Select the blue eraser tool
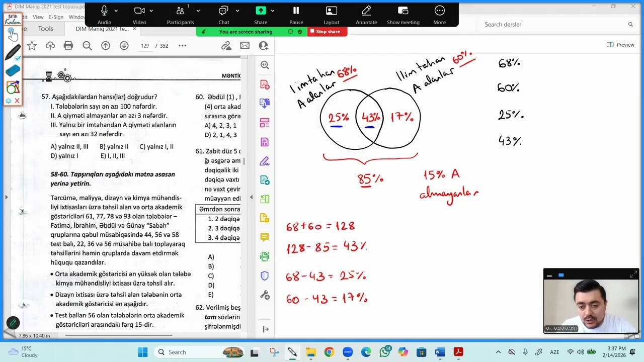 pyautogui.click(x=13, y=70)
